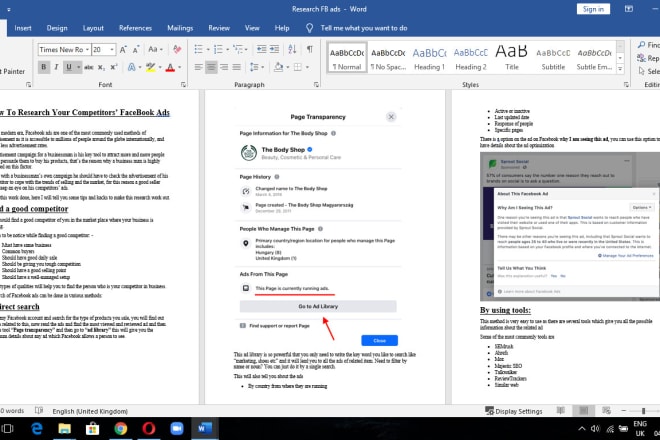Image resolution: width=660 pixels, height=440 pixels.
Task: Click English (United Kingdom) language indicator
Action: 90,411
